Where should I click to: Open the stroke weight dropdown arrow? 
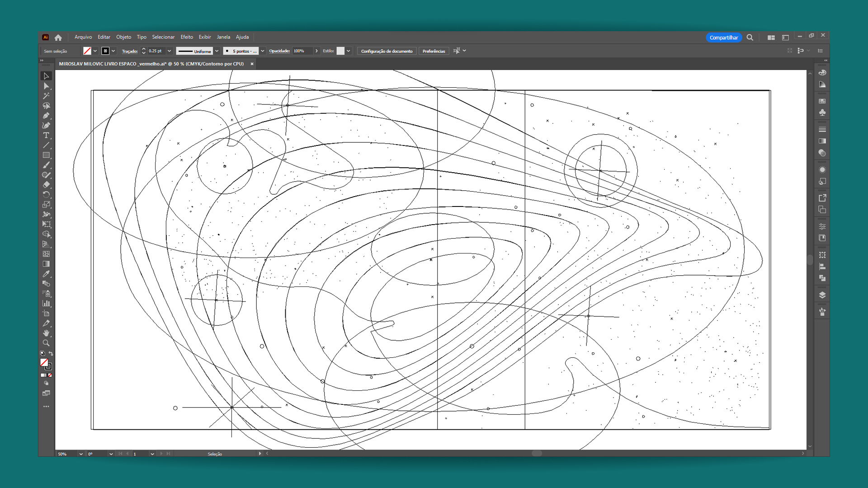click(x=170, y=51)
